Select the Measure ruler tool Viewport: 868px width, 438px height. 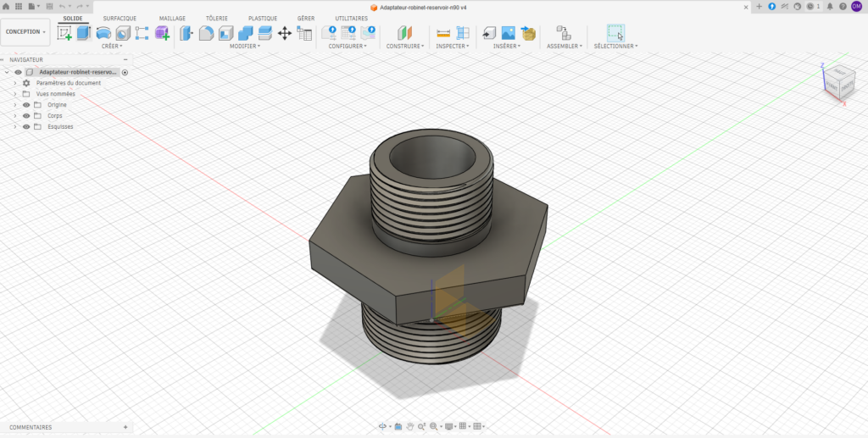(443, 33)
